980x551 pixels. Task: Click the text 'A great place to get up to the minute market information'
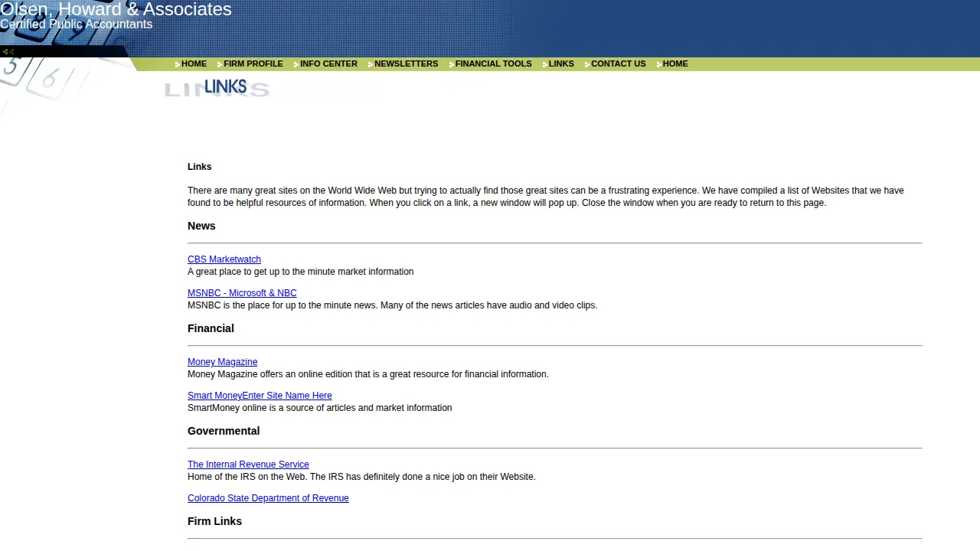300,272
